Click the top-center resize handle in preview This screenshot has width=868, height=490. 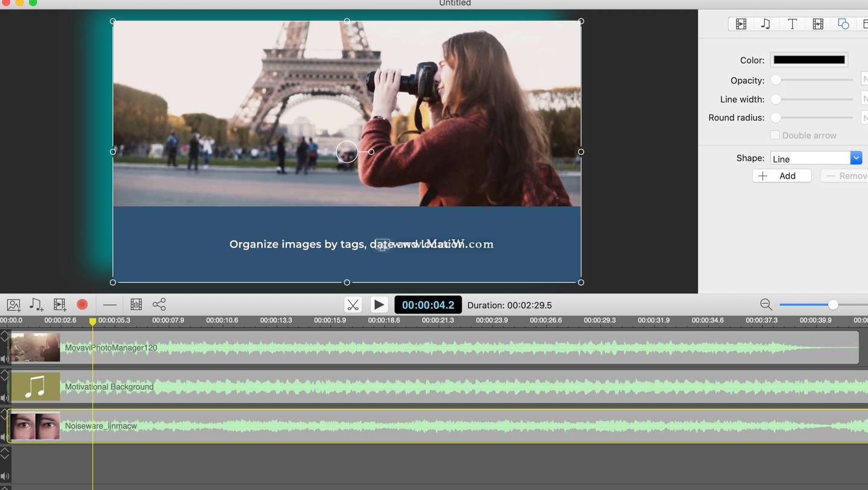tap(347, 21)
